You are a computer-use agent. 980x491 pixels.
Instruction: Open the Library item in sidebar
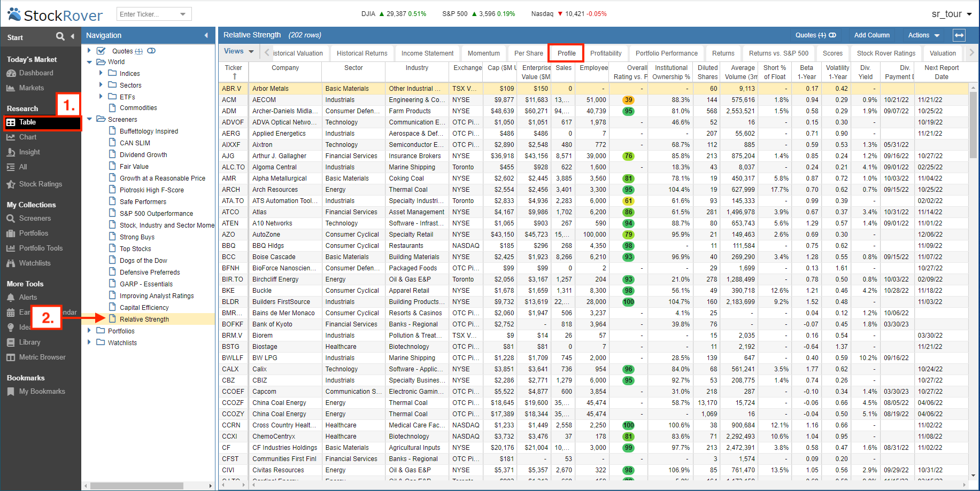[x=29, y=342]
